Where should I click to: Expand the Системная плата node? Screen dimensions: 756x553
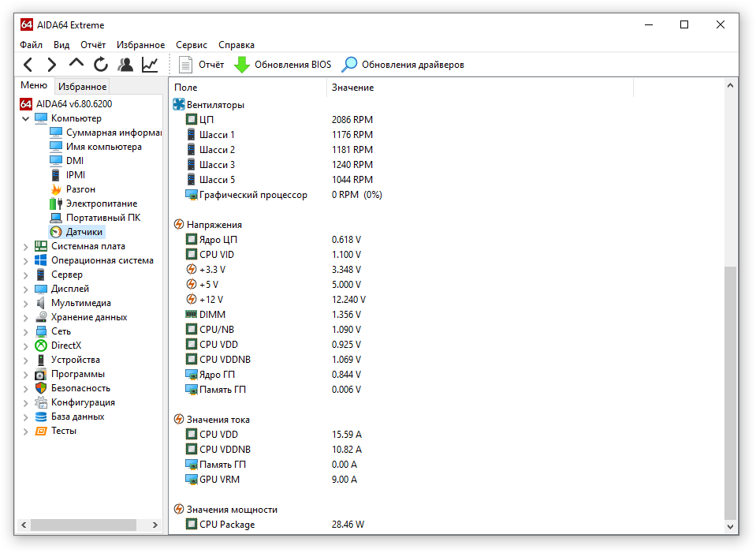pos(25,247)
